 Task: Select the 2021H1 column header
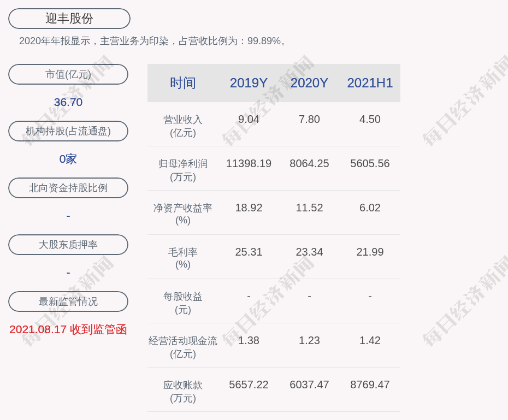pos(370,83)
